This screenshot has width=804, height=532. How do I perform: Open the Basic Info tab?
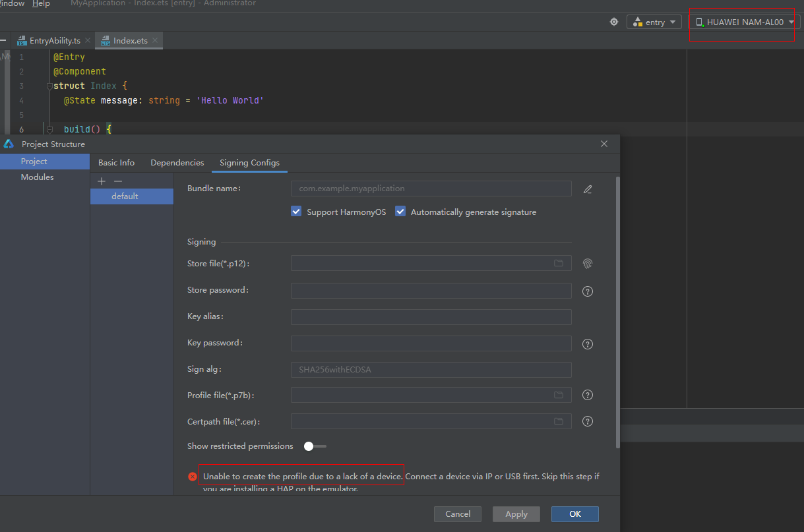[x=116, y=163]
